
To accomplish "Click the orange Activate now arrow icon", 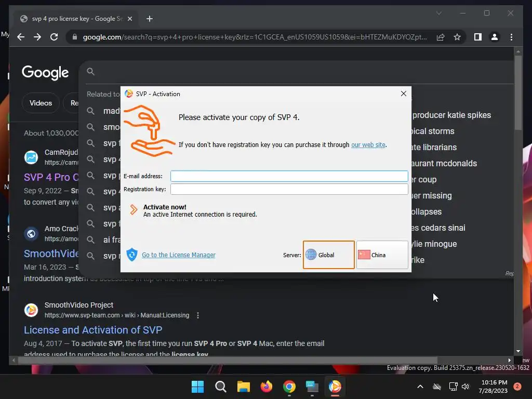I will pyautogui.click(x=134, y=210).
